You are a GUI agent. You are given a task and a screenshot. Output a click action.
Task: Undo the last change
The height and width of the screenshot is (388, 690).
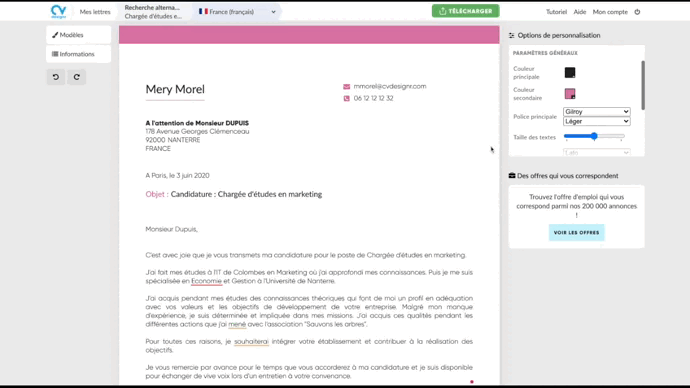pyautogui.click(x=56, y=77)
